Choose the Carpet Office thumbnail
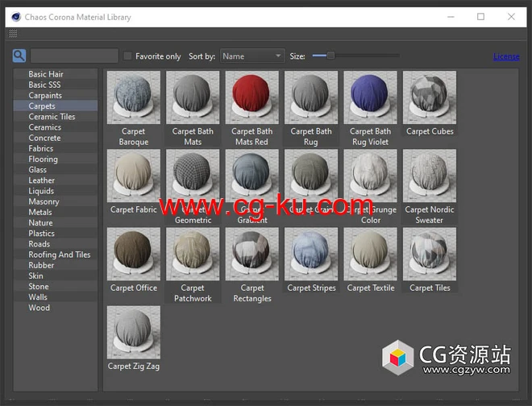Image resolution: width=532 pixels, height=406 pixels. 134,254
